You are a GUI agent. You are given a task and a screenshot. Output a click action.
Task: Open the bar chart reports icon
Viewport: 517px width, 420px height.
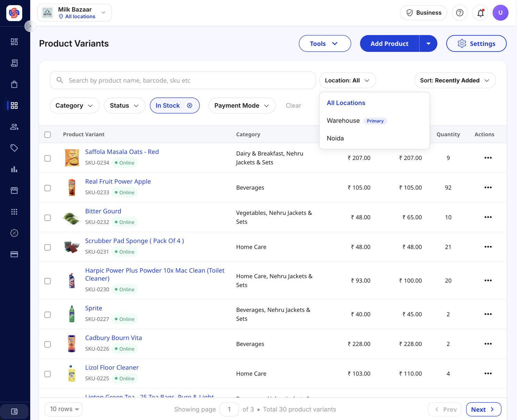[x=14, y=169]
